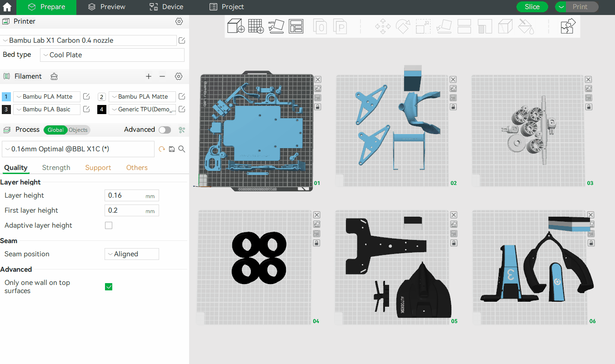Add a filament with plus icon

(149, 76)
